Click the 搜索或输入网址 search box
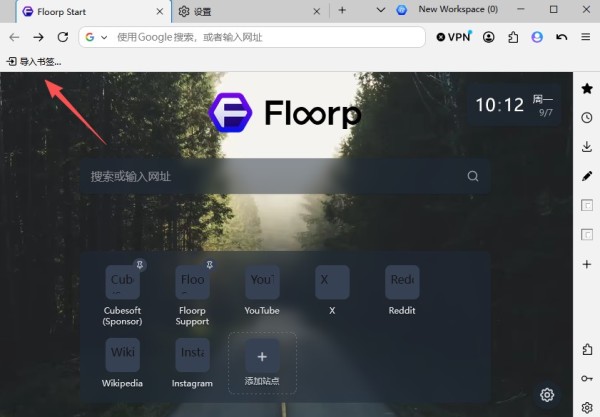This screenshot has height=417, width=600. pos(285,176)
